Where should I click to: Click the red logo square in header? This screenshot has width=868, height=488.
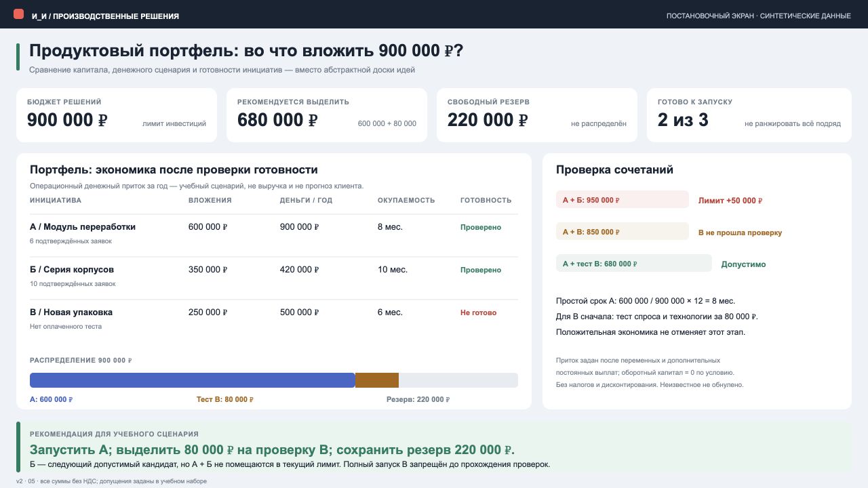[x=18, y=14]
